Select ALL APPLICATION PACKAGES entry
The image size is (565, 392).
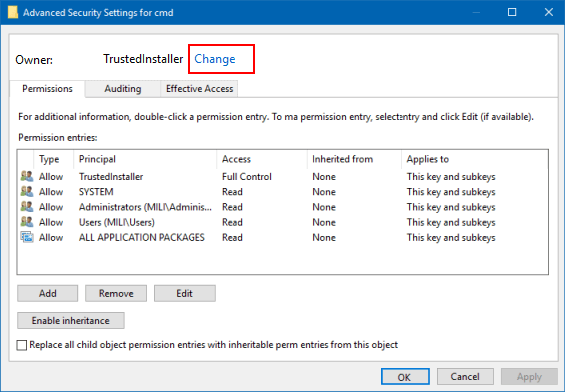click(142, 237)
